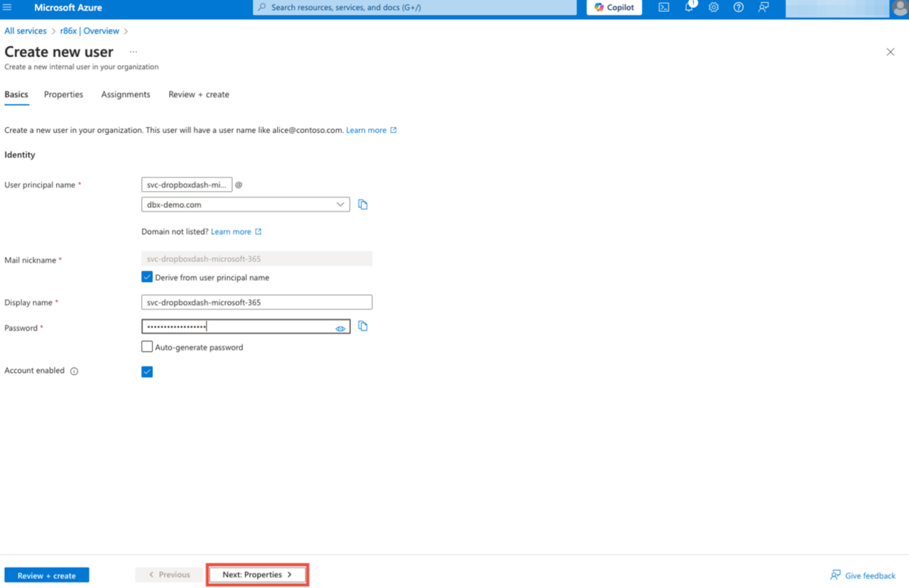Open portal settings gear
Viewport: 909px width, 588px height.
coord(714,7)
